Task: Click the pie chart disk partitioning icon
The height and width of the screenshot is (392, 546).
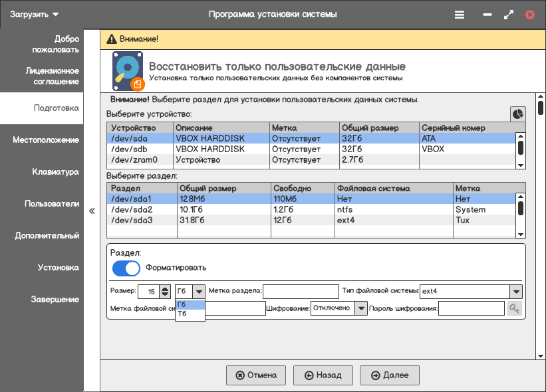Action: coord(517,114)
